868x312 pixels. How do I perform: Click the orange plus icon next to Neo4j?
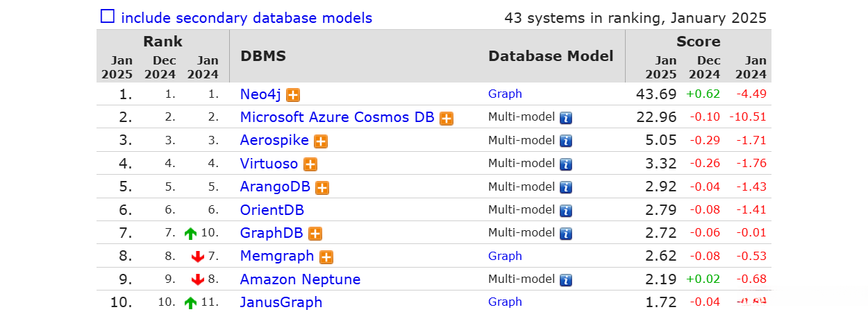294,95
